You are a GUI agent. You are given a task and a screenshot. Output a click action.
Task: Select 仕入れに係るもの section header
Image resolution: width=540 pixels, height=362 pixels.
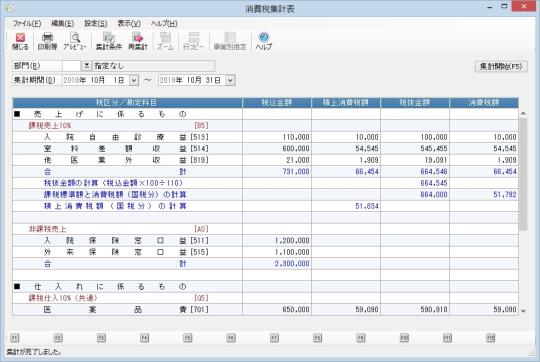point(265,287)
